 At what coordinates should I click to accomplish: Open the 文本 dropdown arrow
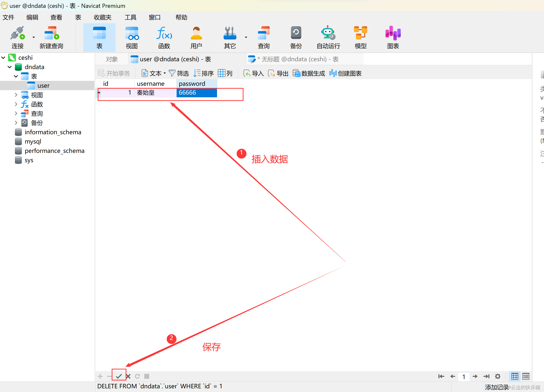[165, 73]
